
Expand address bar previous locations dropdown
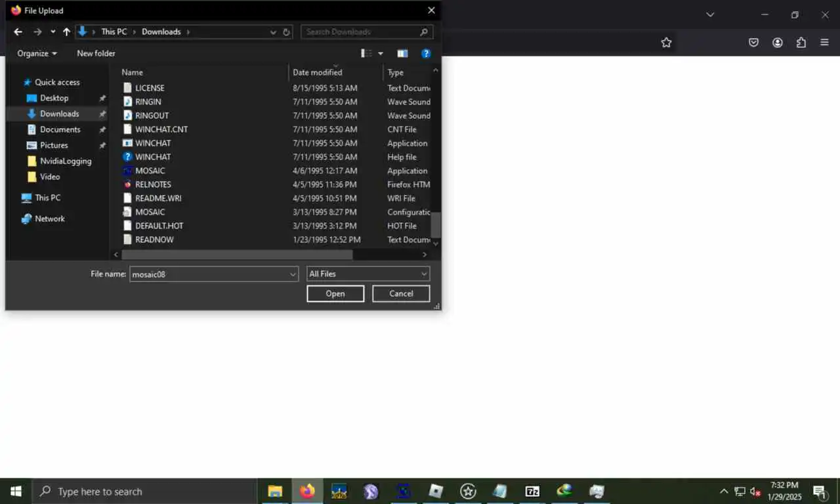[273, 31]
